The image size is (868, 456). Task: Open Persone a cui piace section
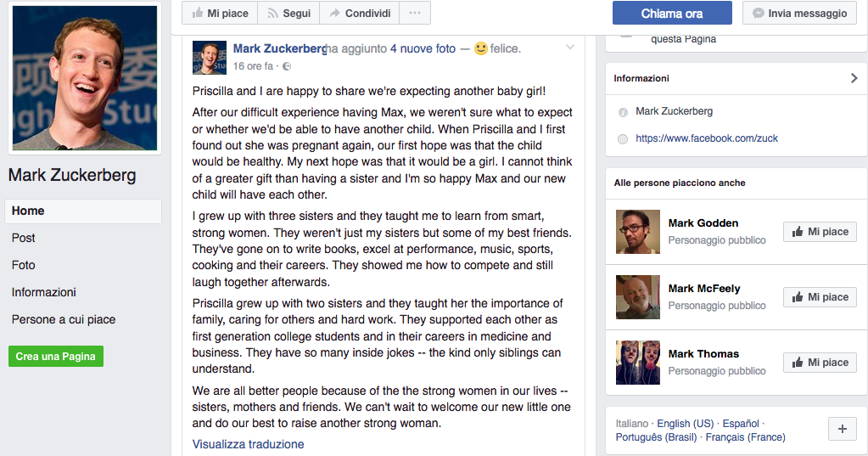pos(64,319)
